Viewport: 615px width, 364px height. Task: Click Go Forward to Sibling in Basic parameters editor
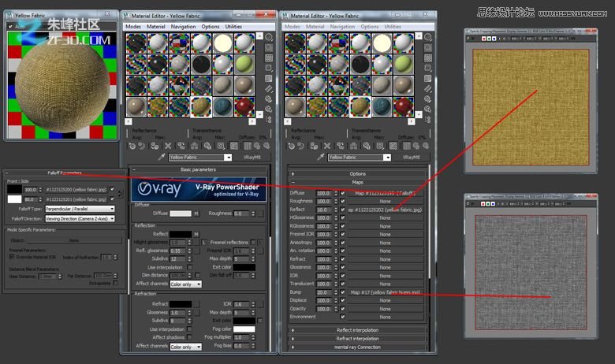[x=266, y=146]
